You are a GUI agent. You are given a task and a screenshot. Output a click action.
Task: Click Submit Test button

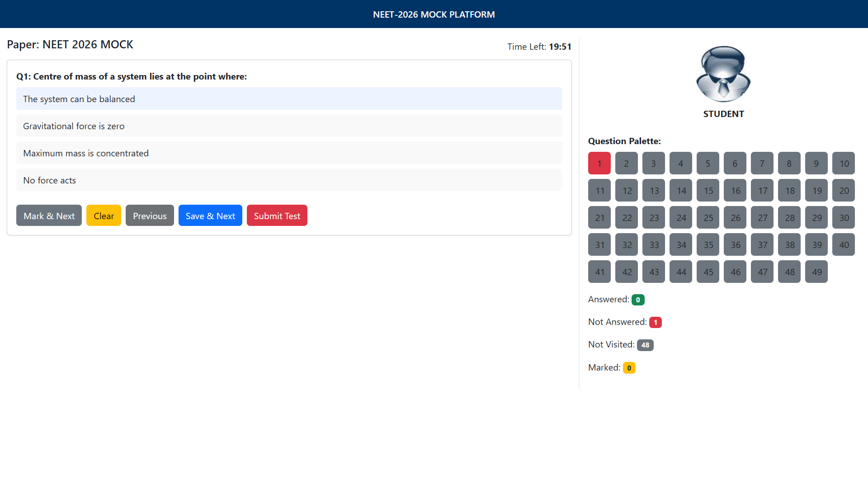click(x=277, y=216)
